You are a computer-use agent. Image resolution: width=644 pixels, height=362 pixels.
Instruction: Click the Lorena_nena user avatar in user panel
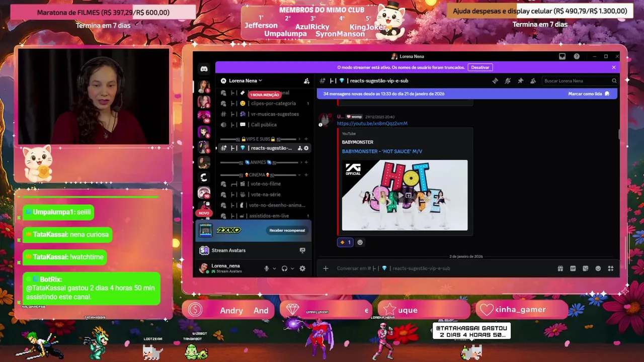pyautogui.click(x=203, y=268)
